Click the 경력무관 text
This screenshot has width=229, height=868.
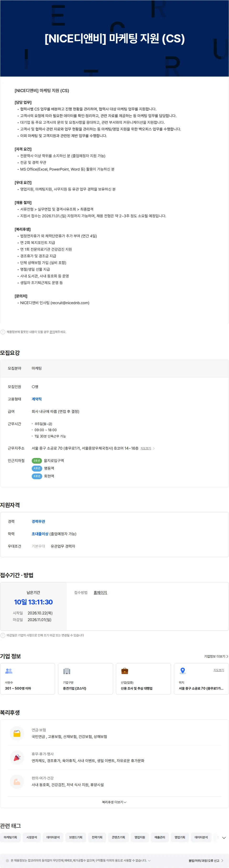38,521
